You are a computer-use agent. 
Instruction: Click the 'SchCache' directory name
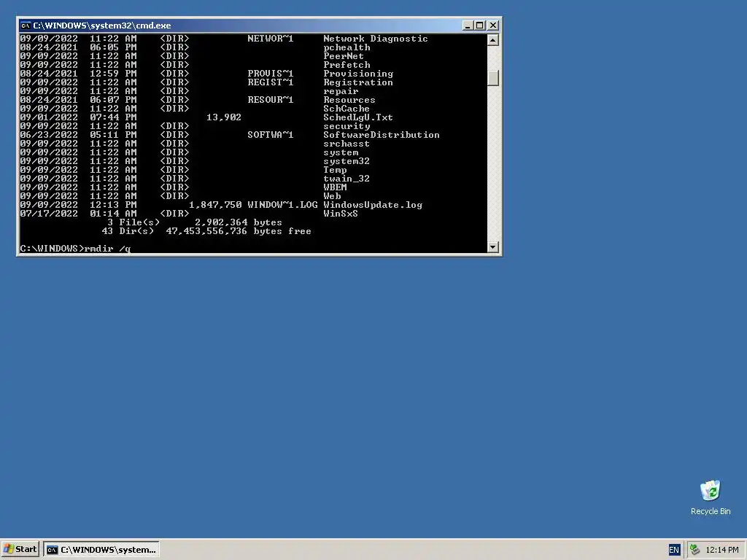(347, 109)
